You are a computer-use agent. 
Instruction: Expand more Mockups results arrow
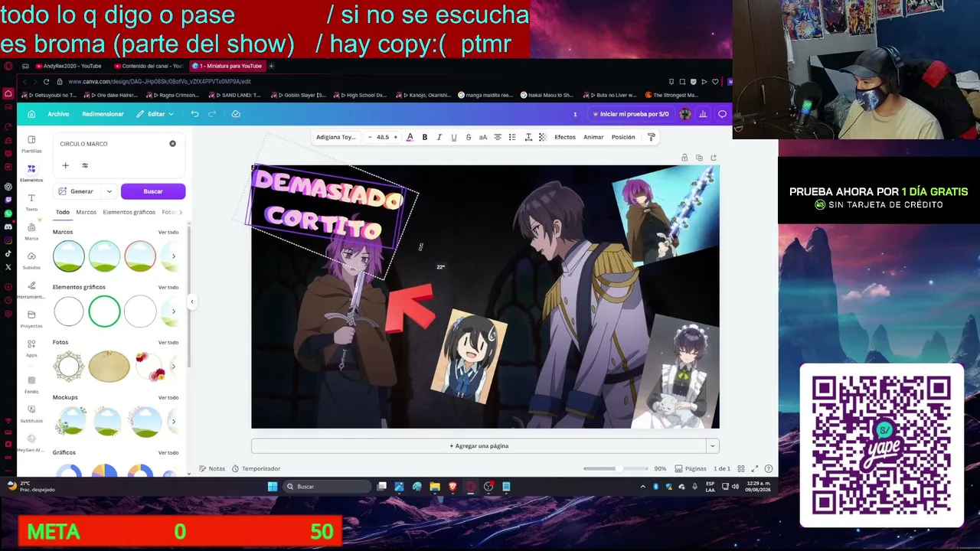(x=174, y=422)
